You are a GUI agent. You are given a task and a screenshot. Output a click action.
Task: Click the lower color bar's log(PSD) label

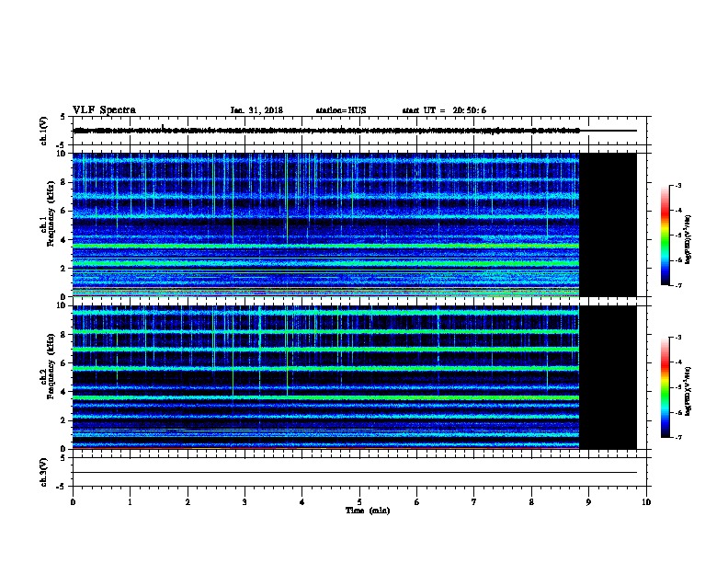tap(688, 391)
